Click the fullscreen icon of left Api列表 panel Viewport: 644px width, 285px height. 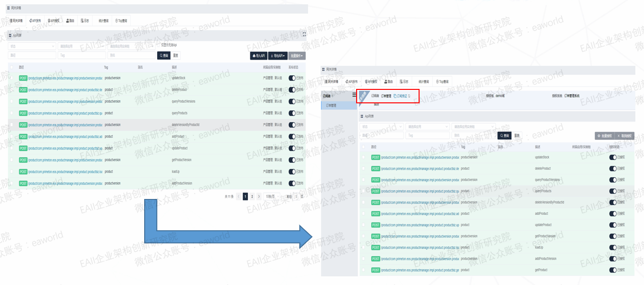[304, 35]
